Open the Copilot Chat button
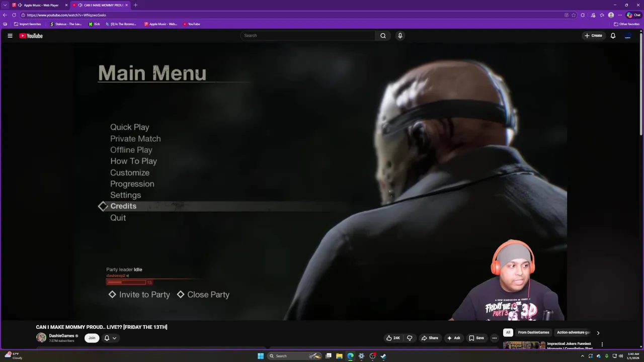The image size is (644, 362). coord(633,15)
